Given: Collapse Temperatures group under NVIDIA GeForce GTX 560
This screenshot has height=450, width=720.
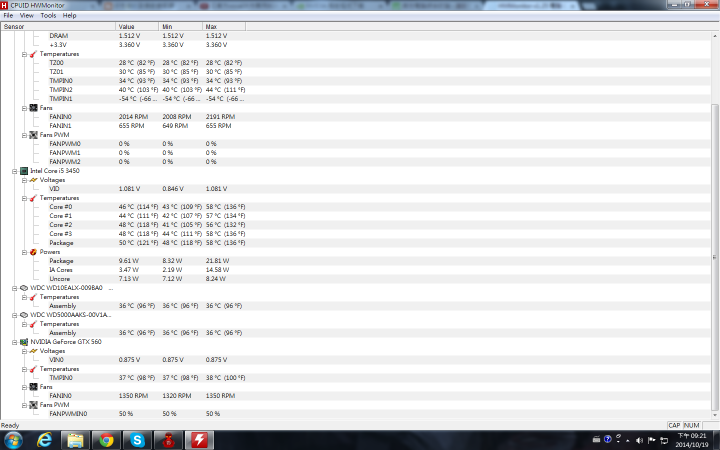Looking at the screenshot, I should click(24, 370).
